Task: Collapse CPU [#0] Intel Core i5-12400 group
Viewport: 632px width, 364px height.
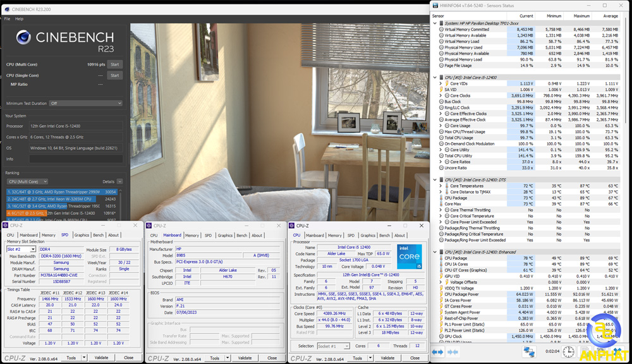Action: click(435, 77)
